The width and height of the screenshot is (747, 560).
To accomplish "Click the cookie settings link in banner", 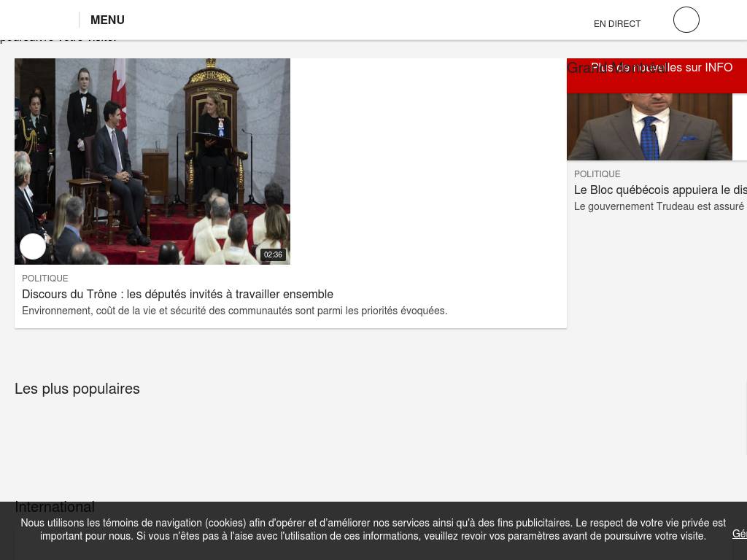I will click(x=739, y=534).
